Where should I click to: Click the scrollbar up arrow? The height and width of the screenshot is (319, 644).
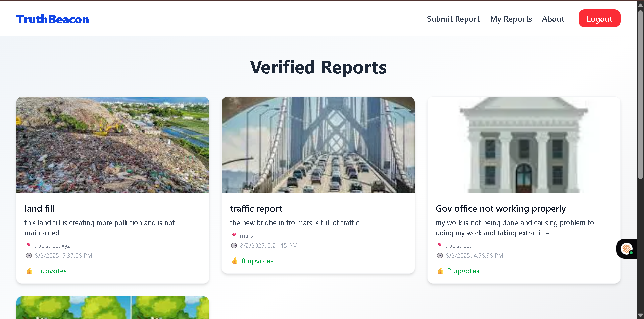tap(640, 5)
